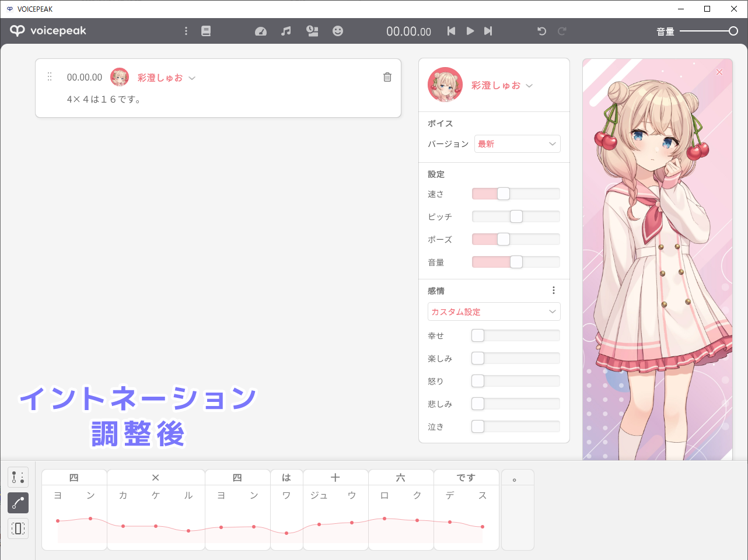The width and height of the screenshot is (748, 560).
Task: Click the pitch point under デ
Action: pyautogui.click(x=450, y=522)
